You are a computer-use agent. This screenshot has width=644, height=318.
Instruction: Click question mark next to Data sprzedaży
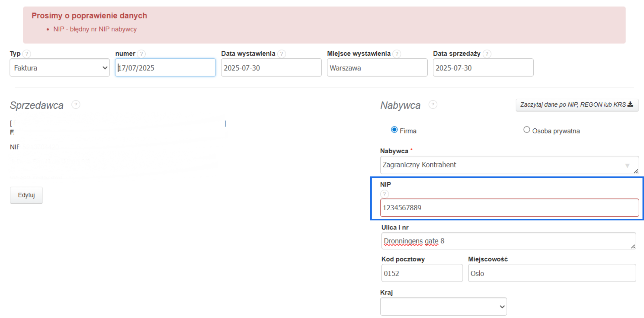click(487, 54)
